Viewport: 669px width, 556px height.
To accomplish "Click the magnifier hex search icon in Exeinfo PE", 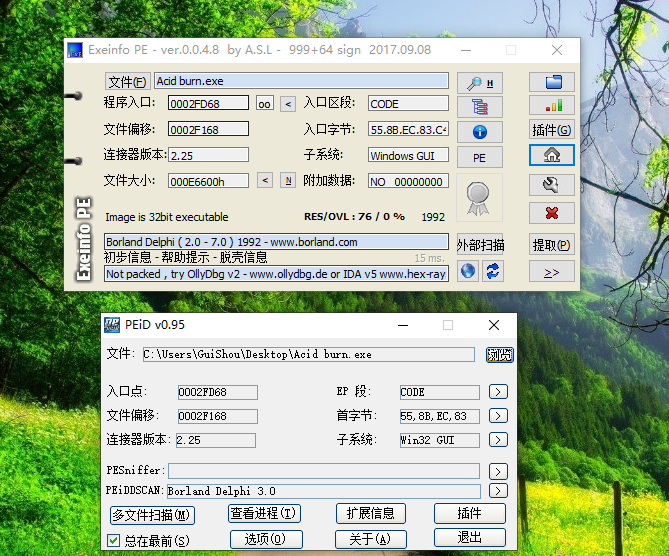I will [480, 83].
